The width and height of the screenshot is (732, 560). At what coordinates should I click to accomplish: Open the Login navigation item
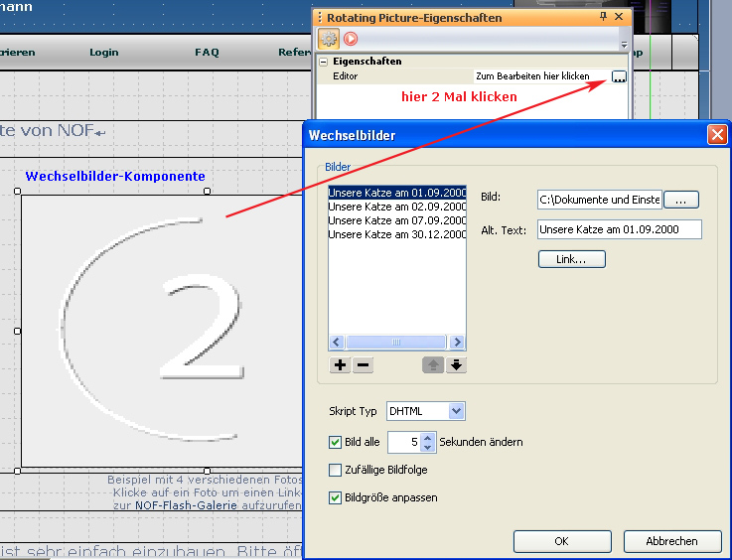click(x=103, y=52)
